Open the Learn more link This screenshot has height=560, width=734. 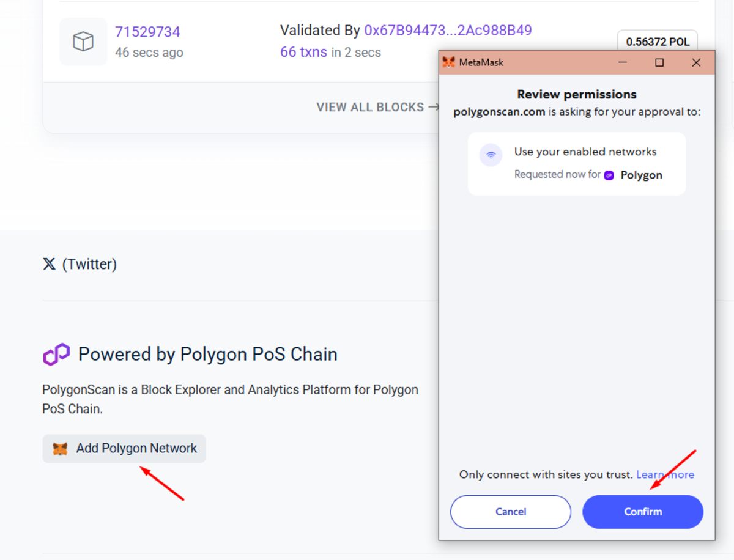coord(665,474)
